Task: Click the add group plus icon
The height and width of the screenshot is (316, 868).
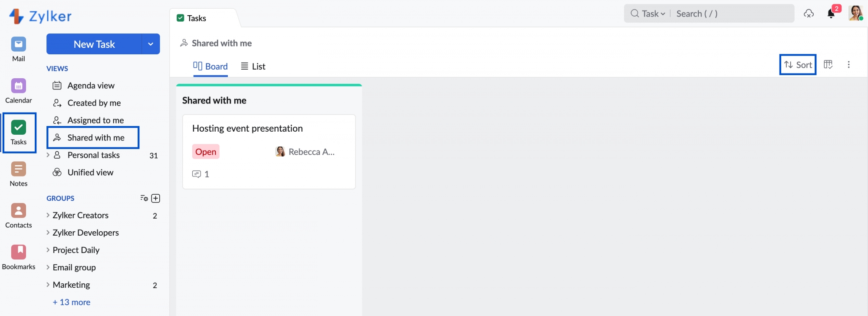Action: 156,198
